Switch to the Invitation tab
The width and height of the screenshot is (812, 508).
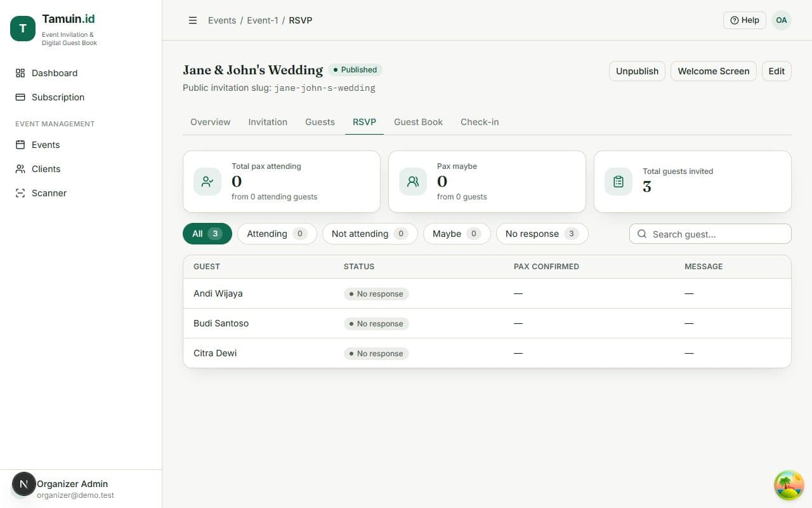[x=268, y=122]
